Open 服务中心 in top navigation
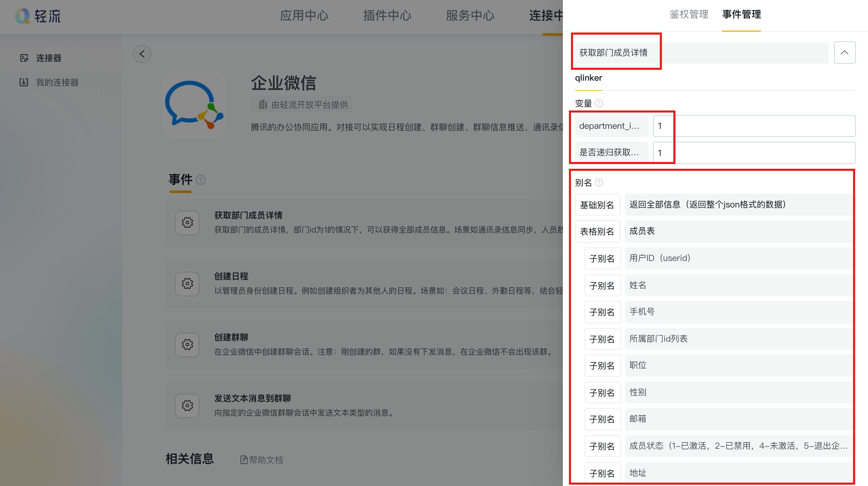This screenshot has height=486, width=868. tap(470, 16)
